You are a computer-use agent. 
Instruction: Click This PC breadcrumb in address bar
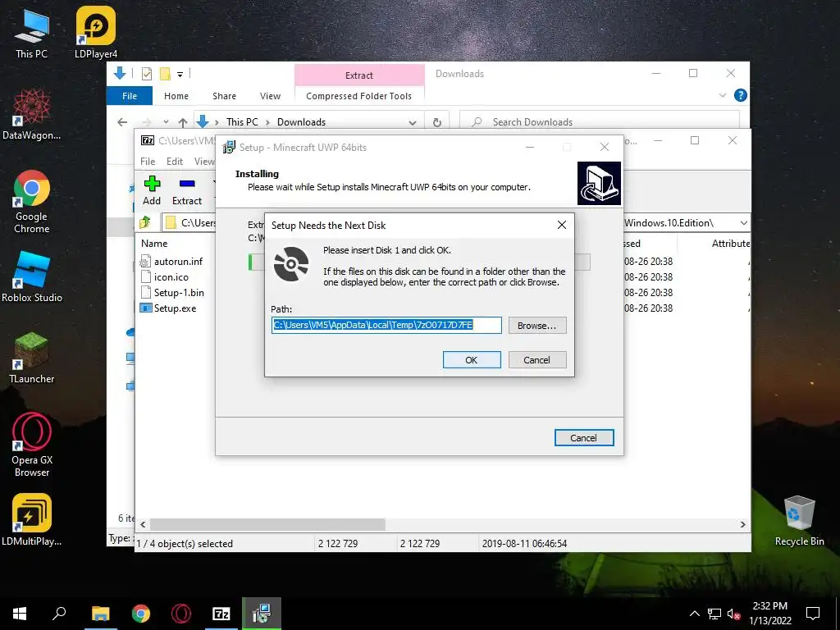coord(242,122)
